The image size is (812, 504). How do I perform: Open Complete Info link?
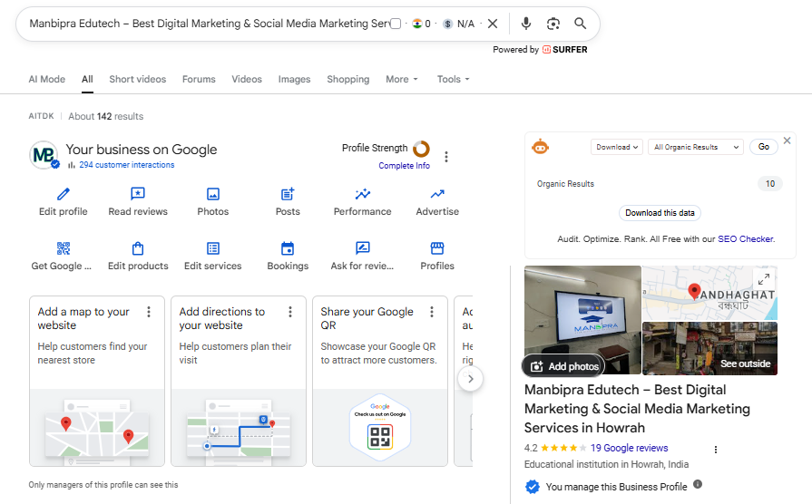pyautogui.click(x=404, y=166)
